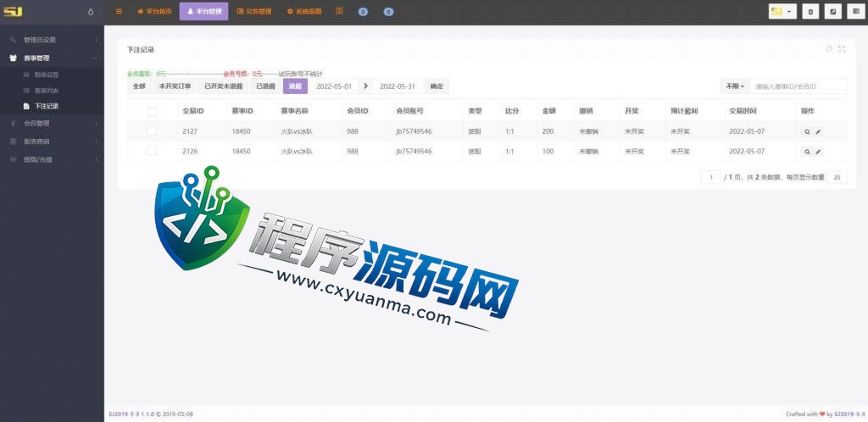
Task: Click the 金额 column header
Action: tap(548, 111)
